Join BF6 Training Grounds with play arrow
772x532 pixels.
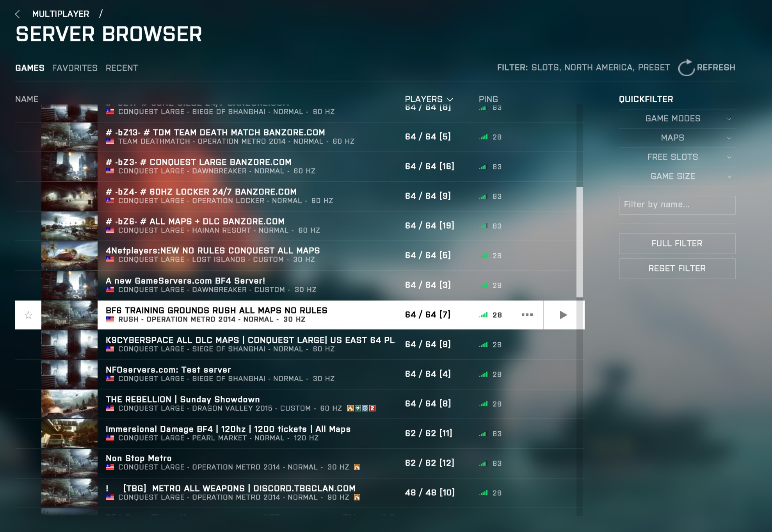click(x=563, y=315)
